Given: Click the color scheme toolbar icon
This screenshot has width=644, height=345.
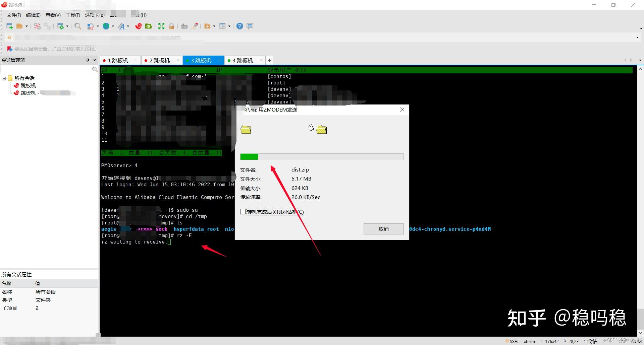Looking at the screenshot, I should [x=91, y=26].
